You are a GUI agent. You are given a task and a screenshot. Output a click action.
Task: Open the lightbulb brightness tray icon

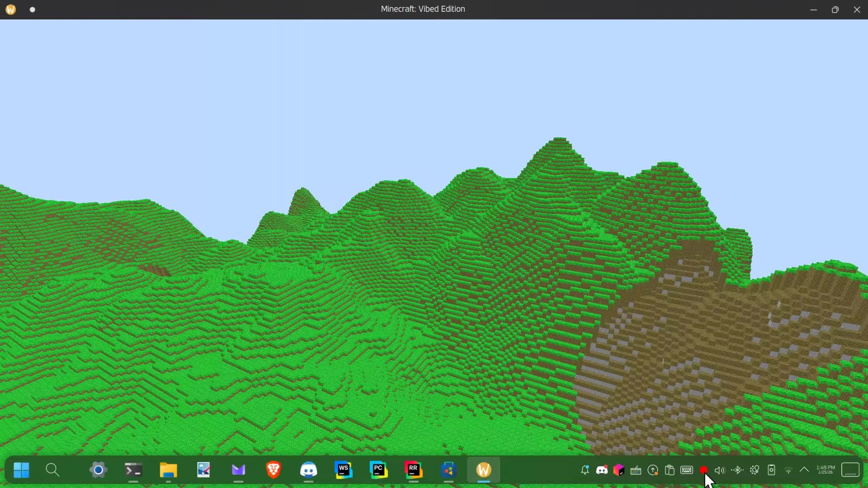click(755, 470)
